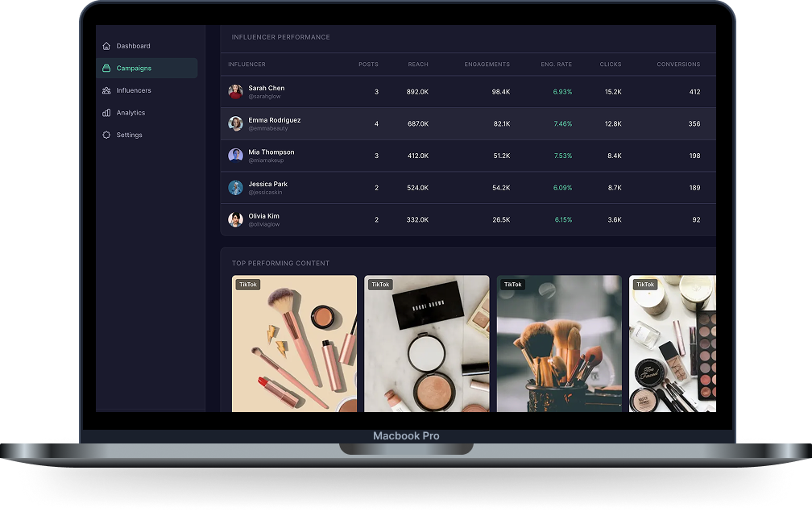Open the @sarahglow handle link
This screenshot has height=512, width=812.
264,97
